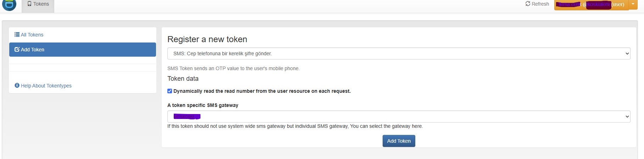Image resolution: width=644 pixels, height=159 pixels.
Task: Expand the token specific SMS gateway dropdown
Action: click(399, 117)
